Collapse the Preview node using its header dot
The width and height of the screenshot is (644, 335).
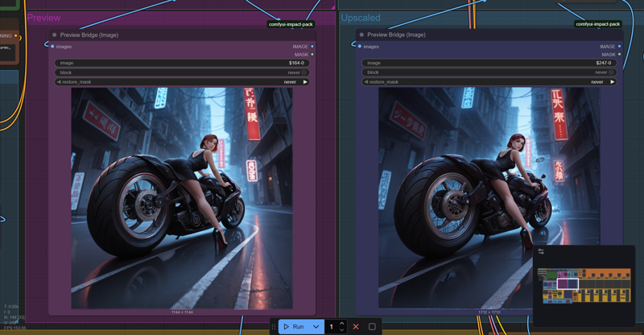click(55, 35)
